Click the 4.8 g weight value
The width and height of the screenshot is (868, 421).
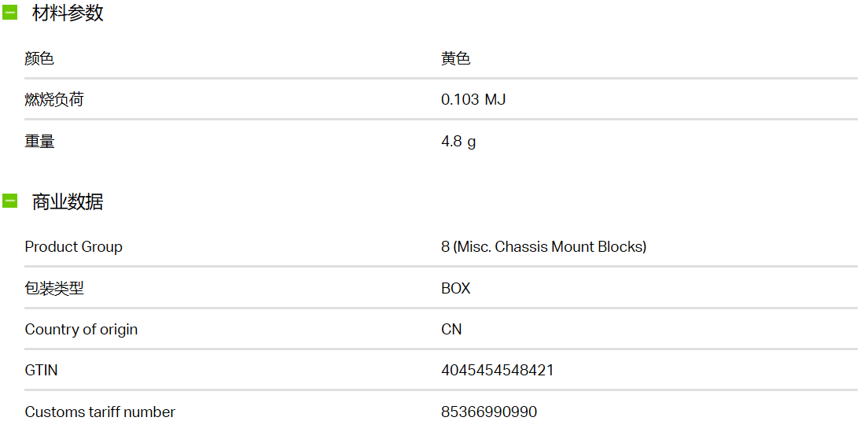tap(458, 142)
